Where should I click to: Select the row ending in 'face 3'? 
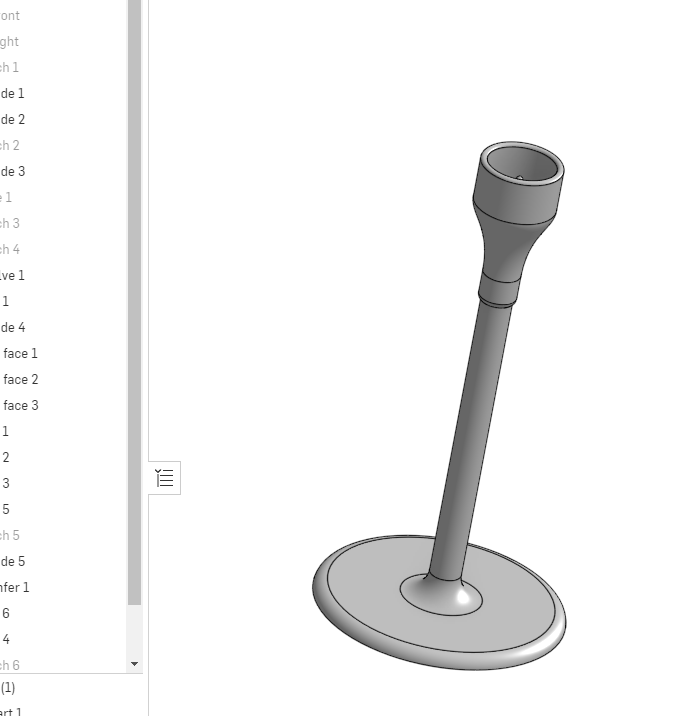pyautogui.click(x=63, y=405)
